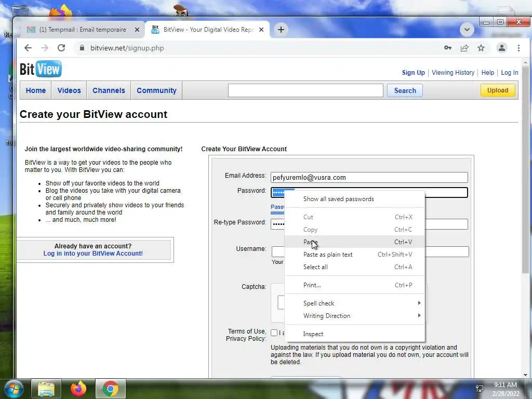Viewport: 532px width, 399px height.
Task: Open a new tab with plus button
Action: point(281,30)
